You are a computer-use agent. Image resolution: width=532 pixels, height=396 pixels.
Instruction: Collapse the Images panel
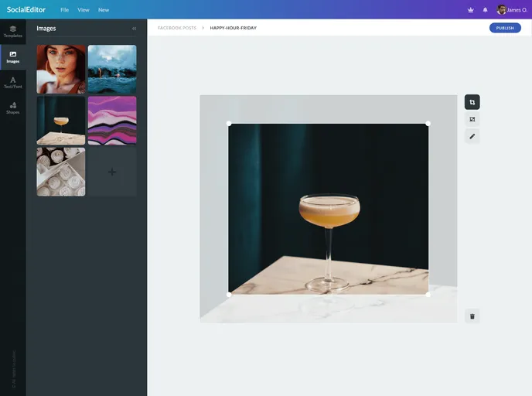(x=134, y=28)
